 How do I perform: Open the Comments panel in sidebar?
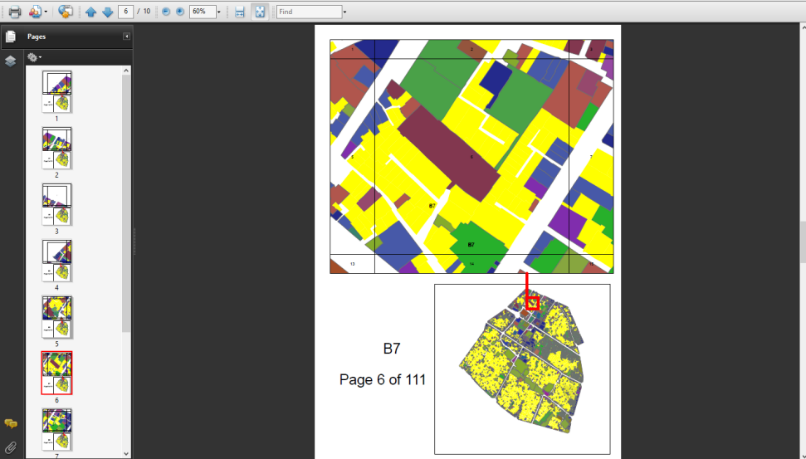coord(10,424)
